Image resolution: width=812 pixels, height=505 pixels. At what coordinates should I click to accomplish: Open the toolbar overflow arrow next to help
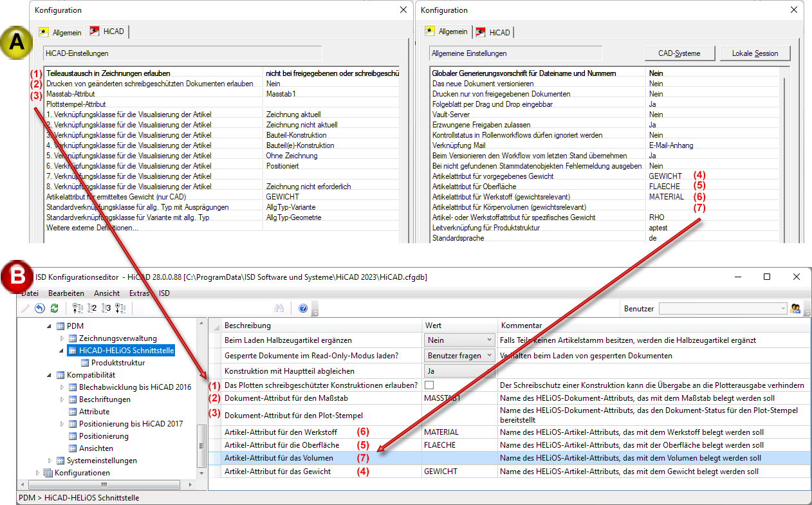point(315,309)
